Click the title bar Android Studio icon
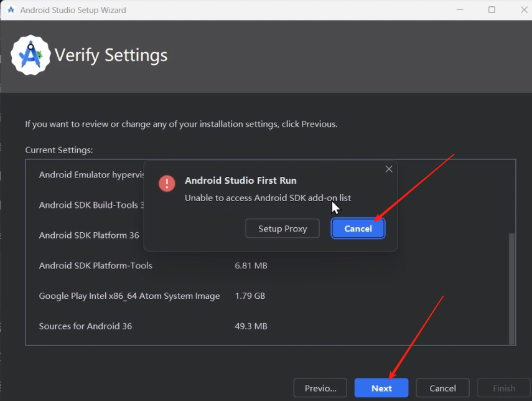 pos(11,10)
